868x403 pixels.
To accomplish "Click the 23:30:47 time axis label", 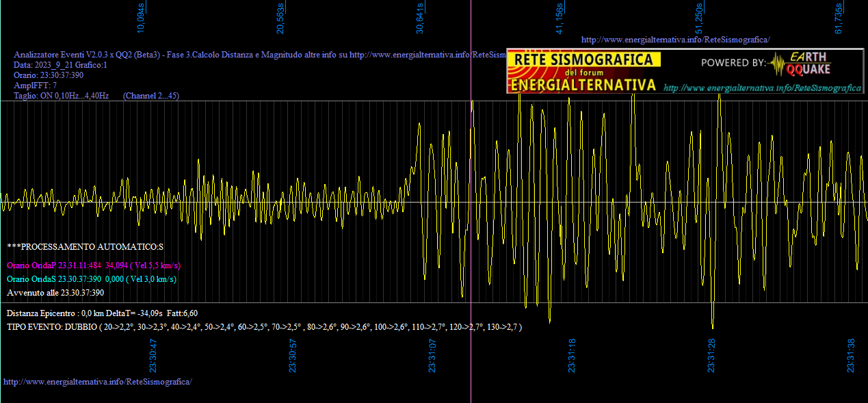I will tap(154, 356).
